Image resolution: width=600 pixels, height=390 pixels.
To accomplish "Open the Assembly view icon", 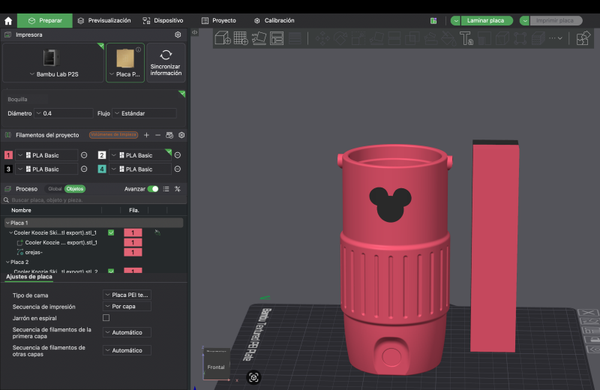I will pyautogui.click(x=583, y=38).
